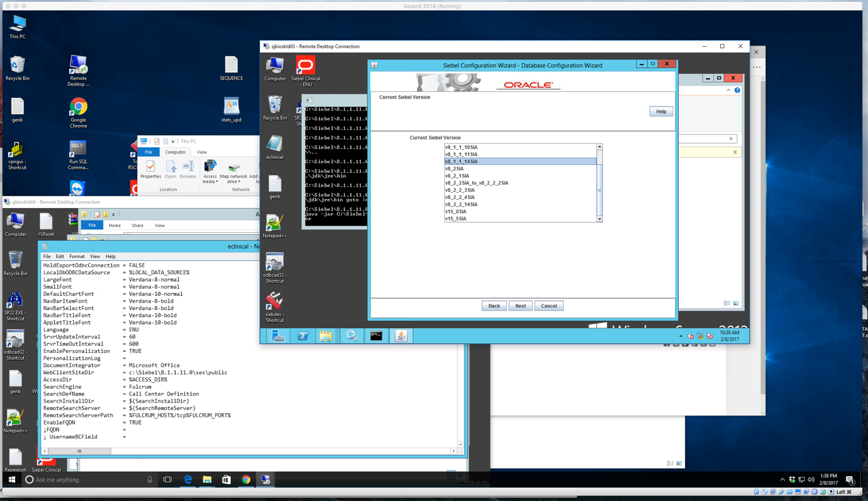The image size is (868, 501).
Task: Select the Remote Desktop shortcut on host desktop
Action: point(78,71)
